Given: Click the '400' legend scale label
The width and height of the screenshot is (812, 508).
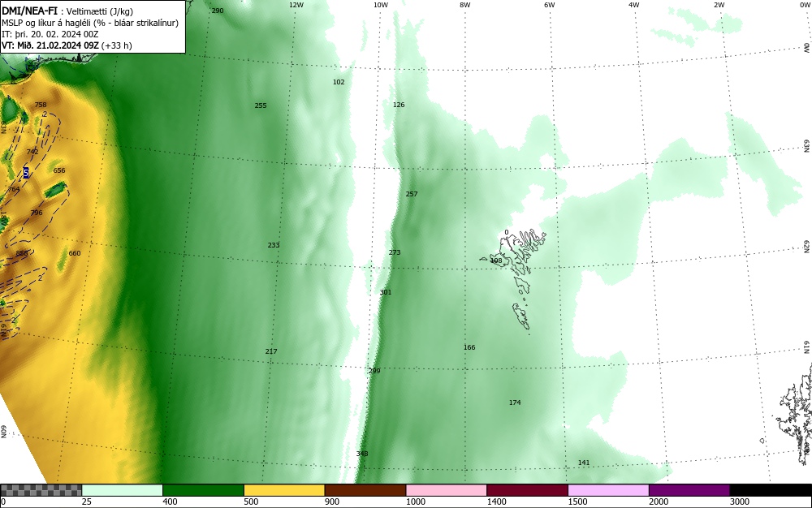Looking at the screenshot, I should [170, 502].
